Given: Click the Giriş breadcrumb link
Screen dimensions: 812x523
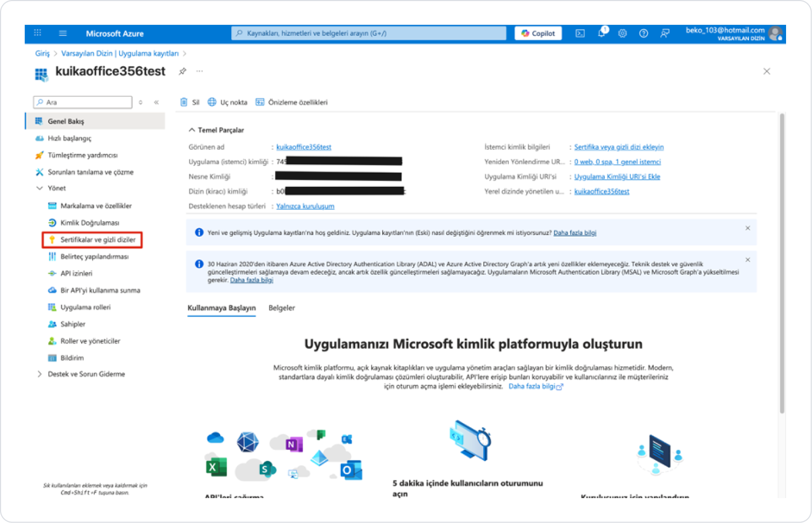Looking at the screenshot, I should pyautogui.click(x=42, y=53).
